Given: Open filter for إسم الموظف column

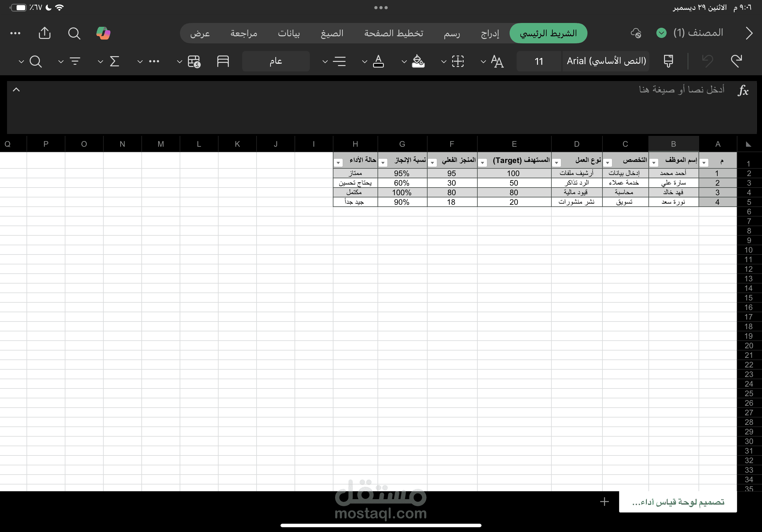Looking at the screenshot, I should (x=654, y=163).
